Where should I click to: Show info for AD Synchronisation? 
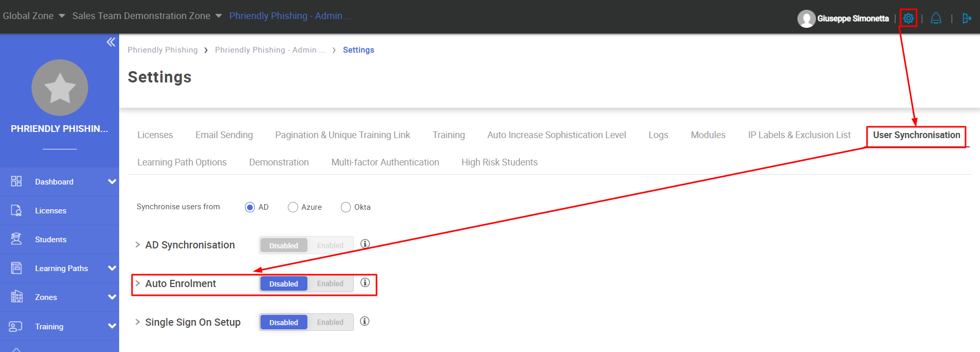click(x=365, y=244)
